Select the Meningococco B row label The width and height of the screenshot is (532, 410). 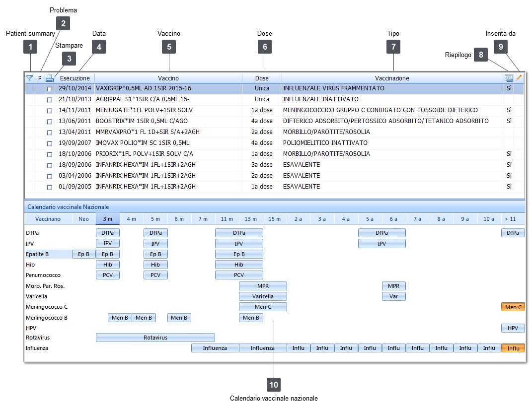(47, 318)
